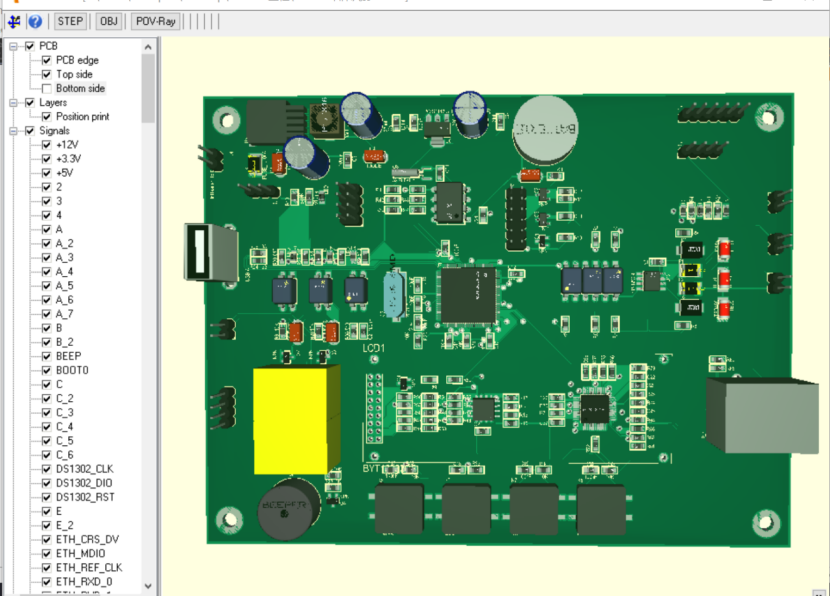
Task: Uncheck the DS1302_DIO signal checkbox
Action: [x=47, y=483]
